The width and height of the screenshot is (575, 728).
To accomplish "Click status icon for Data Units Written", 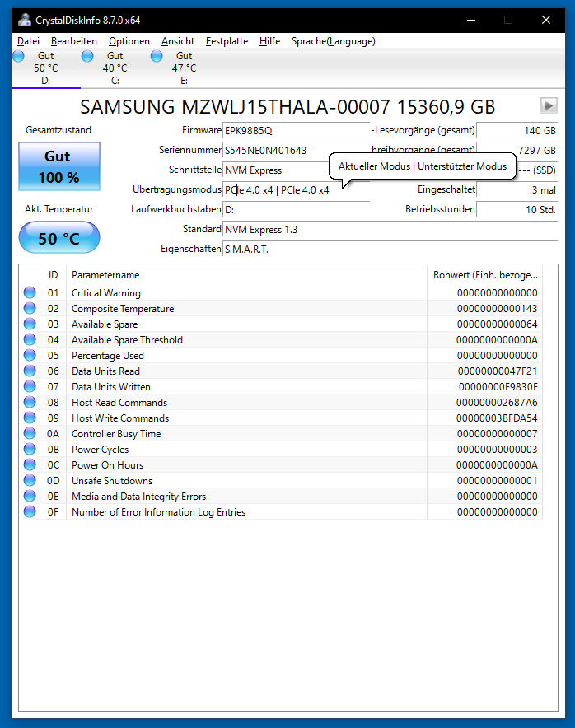I will pos(30,386).
